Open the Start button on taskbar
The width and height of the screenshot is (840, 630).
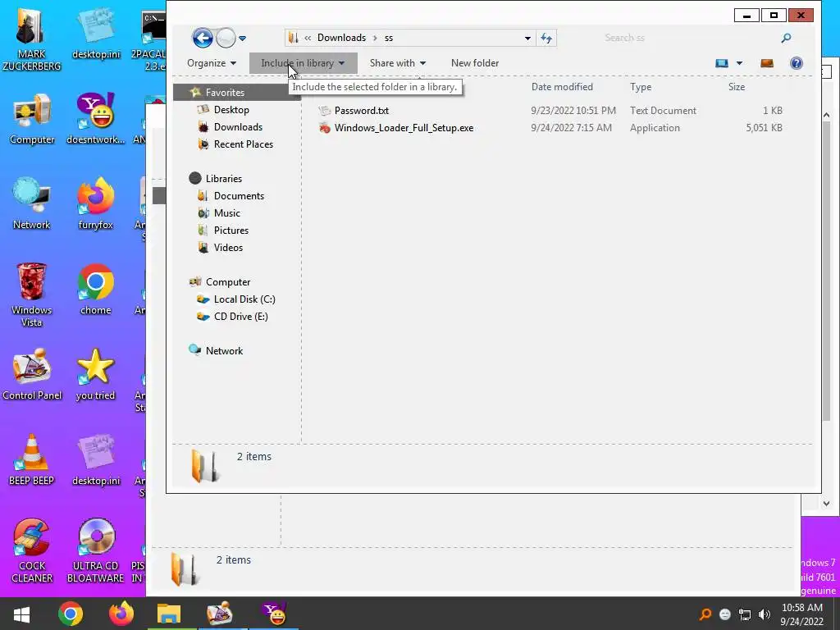pos(21,614)
